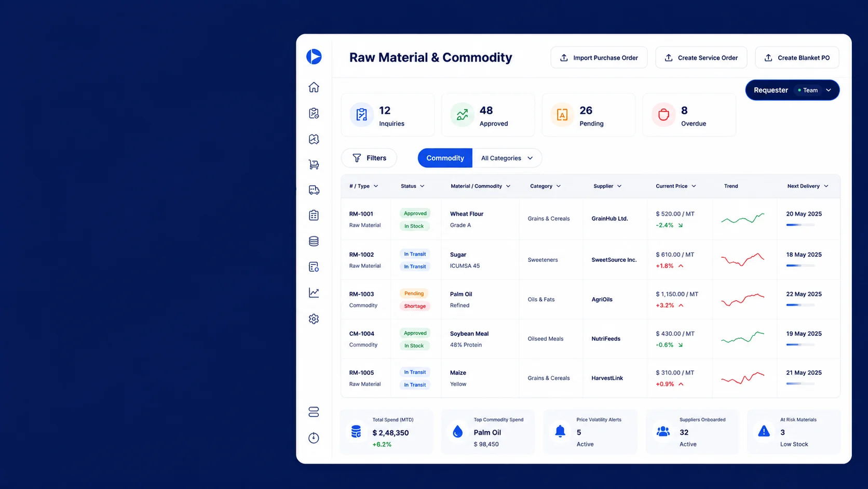
Task: Click the Soybean Meal material name
Action: [x=469, y=334]
